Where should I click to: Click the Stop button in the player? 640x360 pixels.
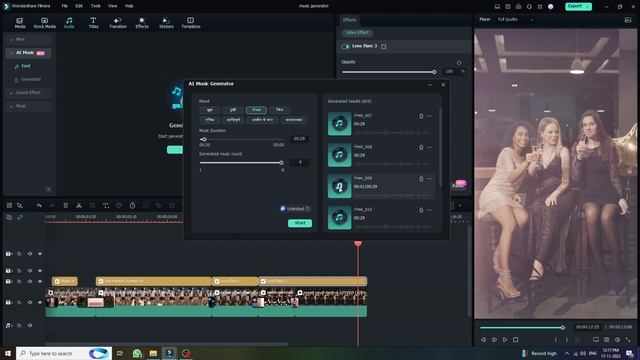pyautogui.click(x=516, y=340)
